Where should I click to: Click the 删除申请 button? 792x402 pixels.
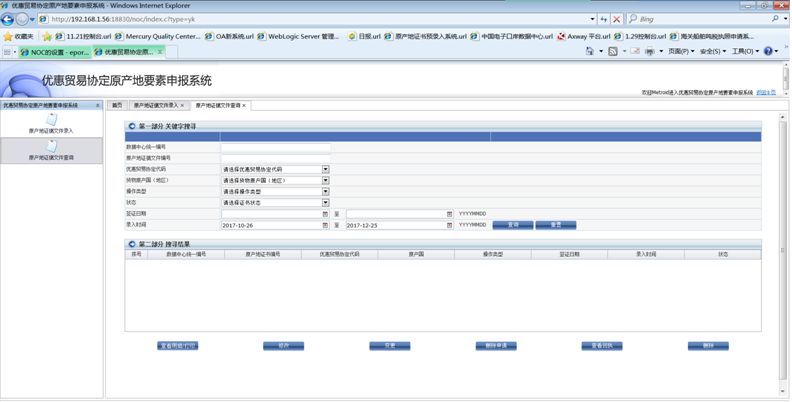496,346
